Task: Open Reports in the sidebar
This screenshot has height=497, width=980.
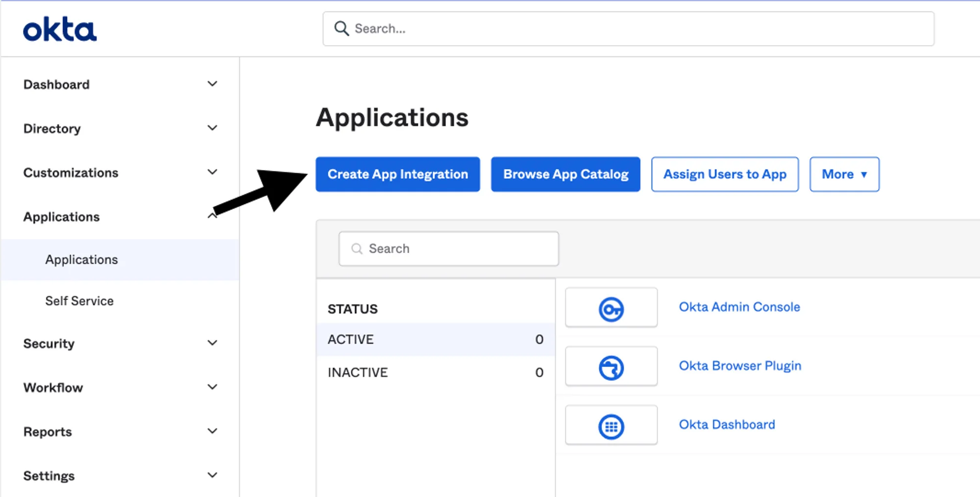Action: click(x=48, y=432)
